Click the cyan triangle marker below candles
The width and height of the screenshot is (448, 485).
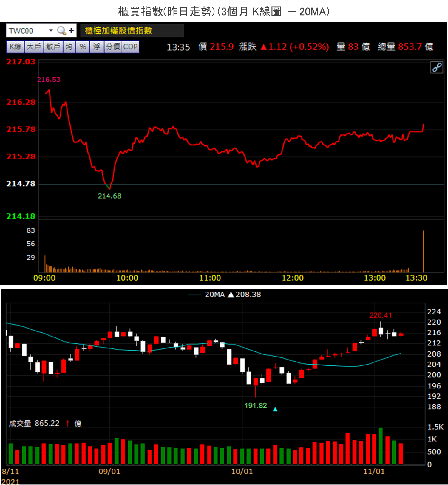(x=275, y=409)
